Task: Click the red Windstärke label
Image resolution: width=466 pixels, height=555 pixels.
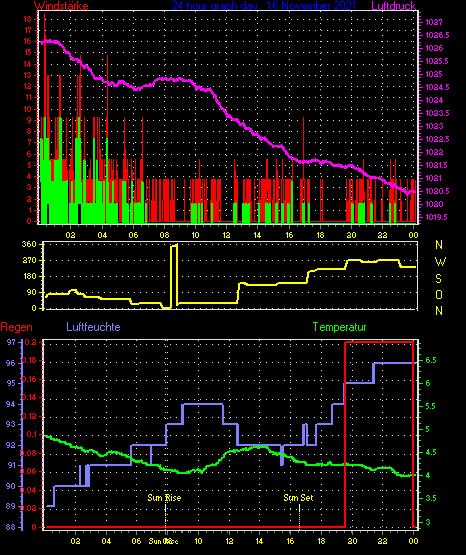Action: 61,6
